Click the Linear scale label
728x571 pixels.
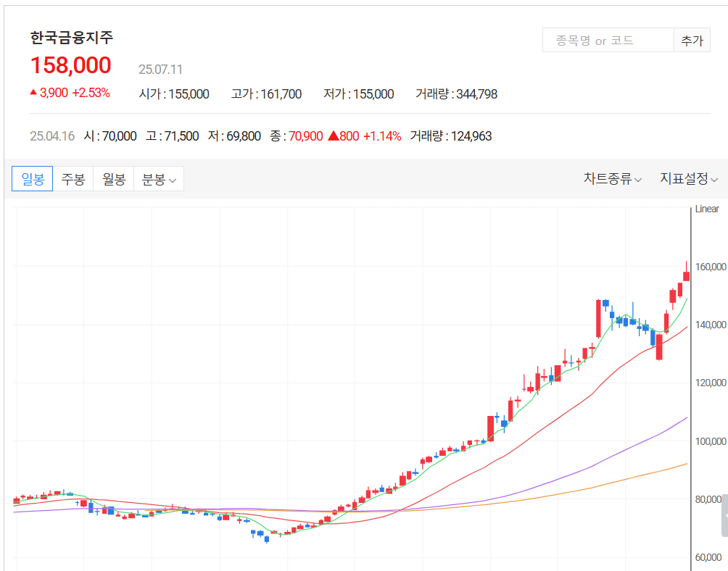click(707, 209)
